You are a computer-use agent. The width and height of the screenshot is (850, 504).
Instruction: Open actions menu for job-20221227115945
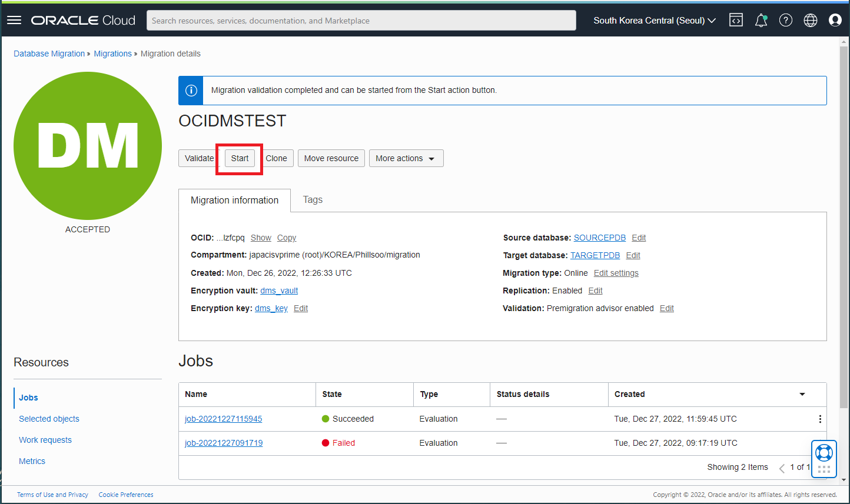coord(820,419)
